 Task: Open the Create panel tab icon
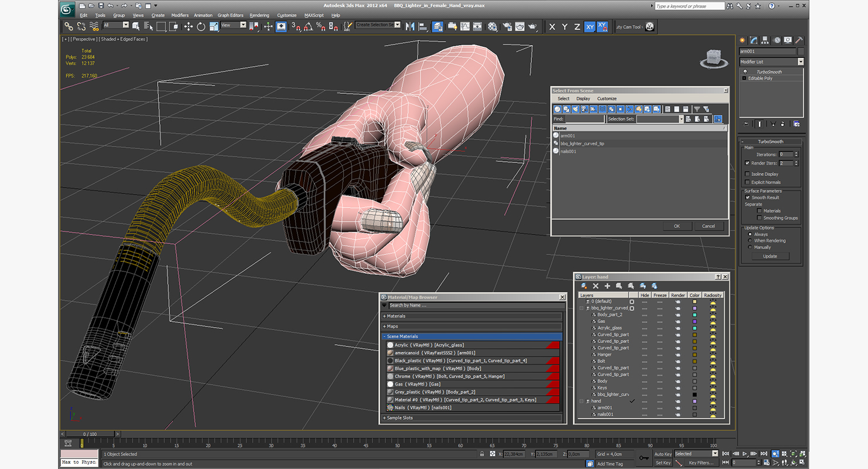coord(742,40)
